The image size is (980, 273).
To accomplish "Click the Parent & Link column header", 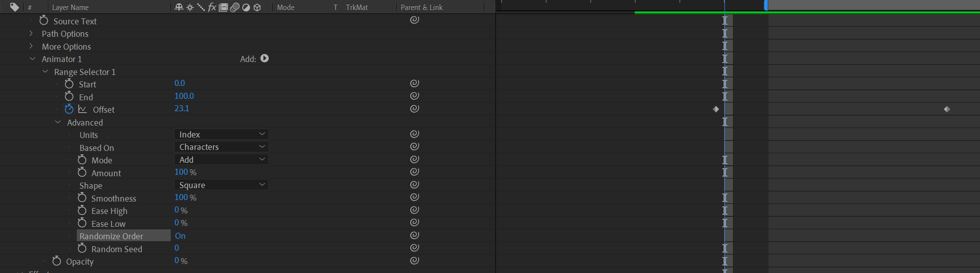I will pyautogui.click(x=421, y=7).
